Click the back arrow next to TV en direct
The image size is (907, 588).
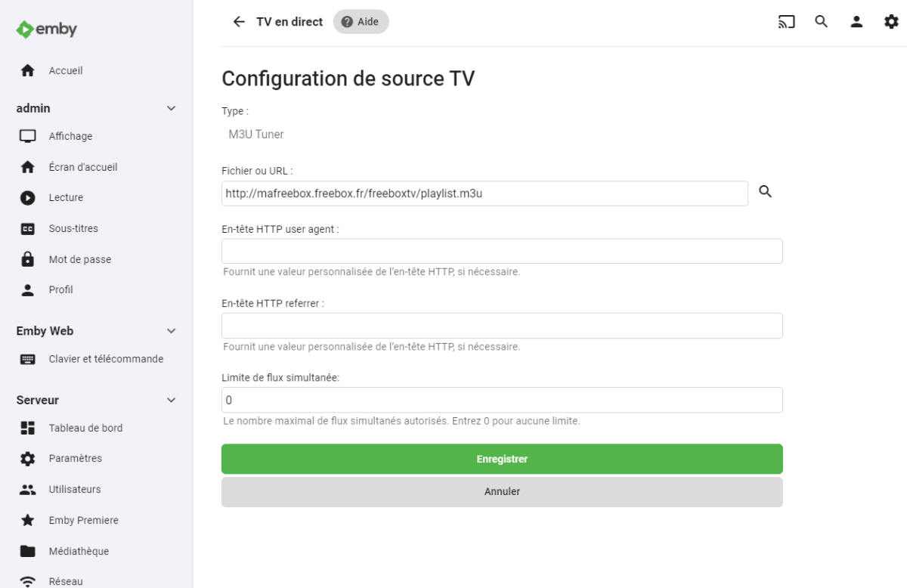coord(239,22)
